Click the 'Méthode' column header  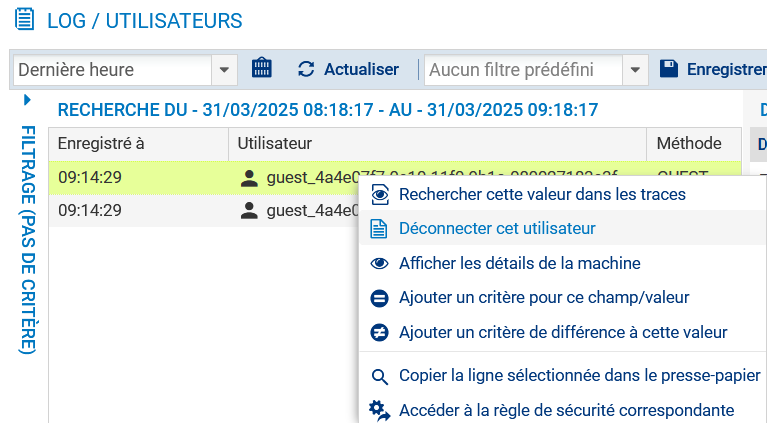point(688,144)
